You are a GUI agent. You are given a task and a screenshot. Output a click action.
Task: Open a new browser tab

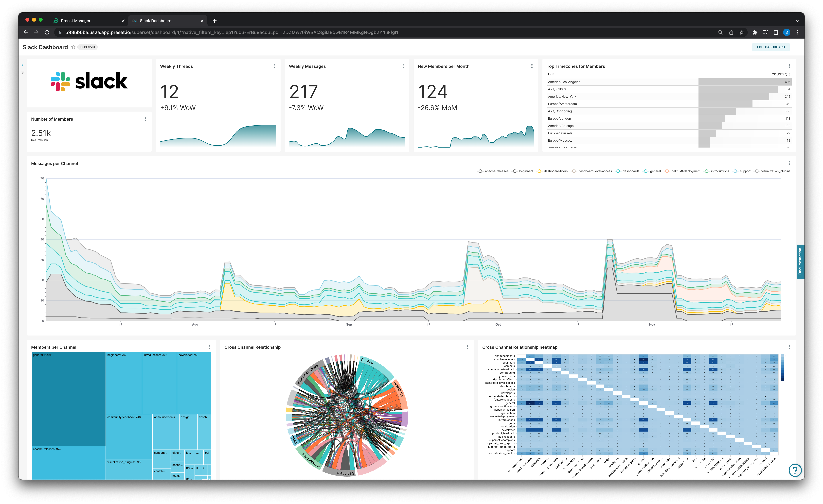click(x=215, y=21)
